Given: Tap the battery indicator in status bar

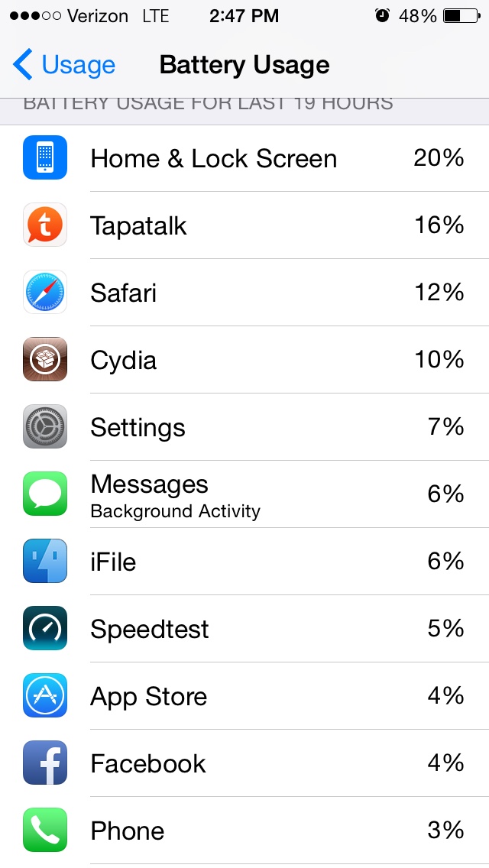Looking at the screenshot, I should tap(461, 16).
